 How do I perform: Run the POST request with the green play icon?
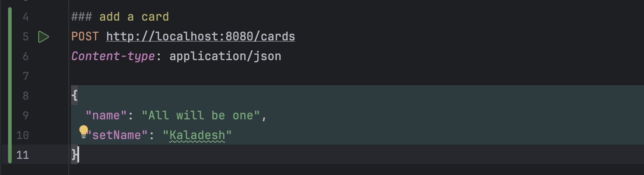coord(44,37)
